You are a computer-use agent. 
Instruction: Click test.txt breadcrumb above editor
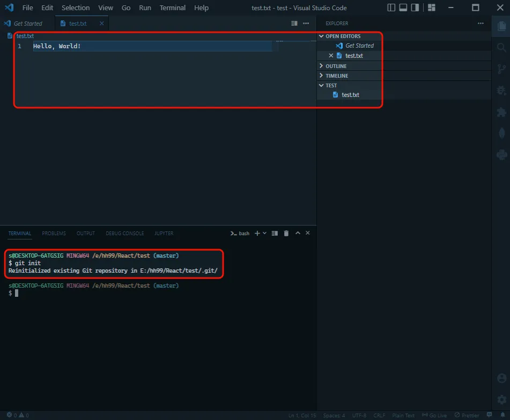[25, 36]
